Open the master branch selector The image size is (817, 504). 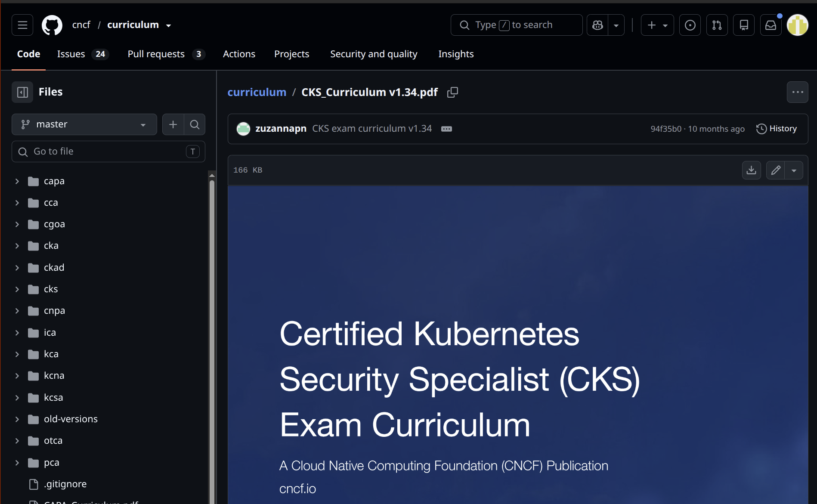pyautogui.click(x=84, y=124)
